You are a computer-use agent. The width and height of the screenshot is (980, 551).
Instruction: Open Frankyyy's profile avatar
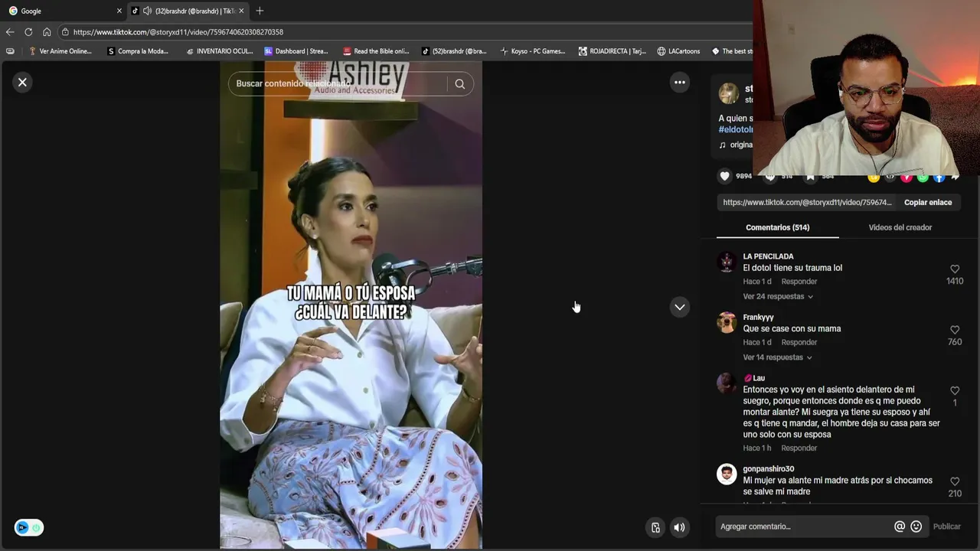[727, 322]
